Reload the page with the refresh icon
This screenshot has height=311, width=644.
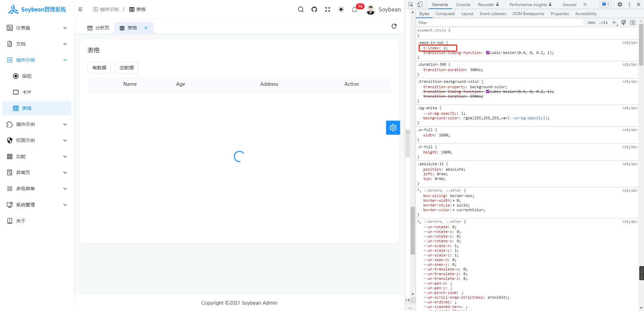[394, 26]
